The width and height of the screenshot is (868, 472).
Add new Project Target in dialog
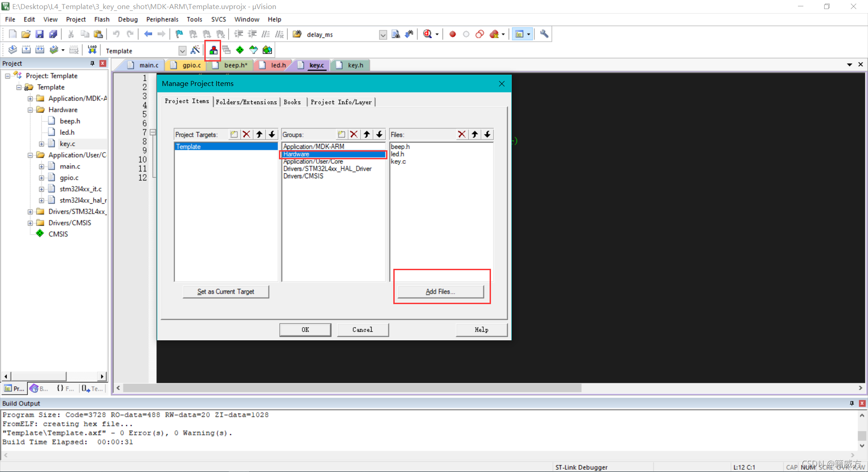click(234, 134)
